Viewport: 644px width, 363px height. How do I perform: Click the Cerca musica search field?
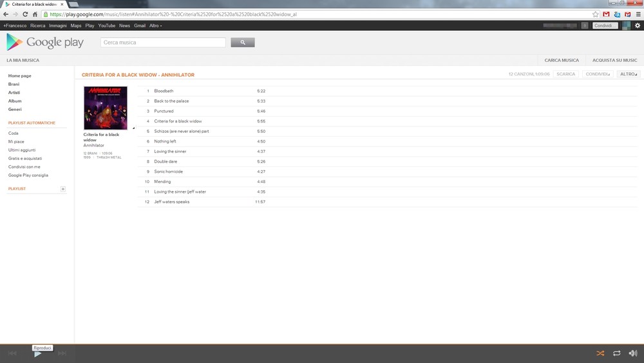click(x=163, y=43)
